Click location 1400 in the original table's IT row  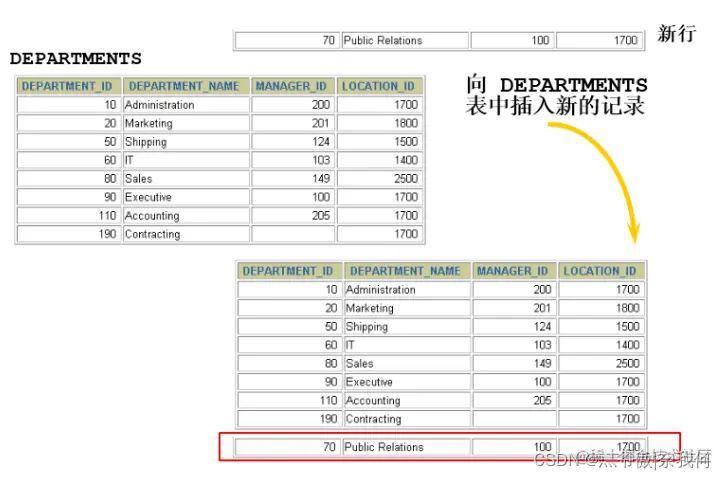(406, 160)
